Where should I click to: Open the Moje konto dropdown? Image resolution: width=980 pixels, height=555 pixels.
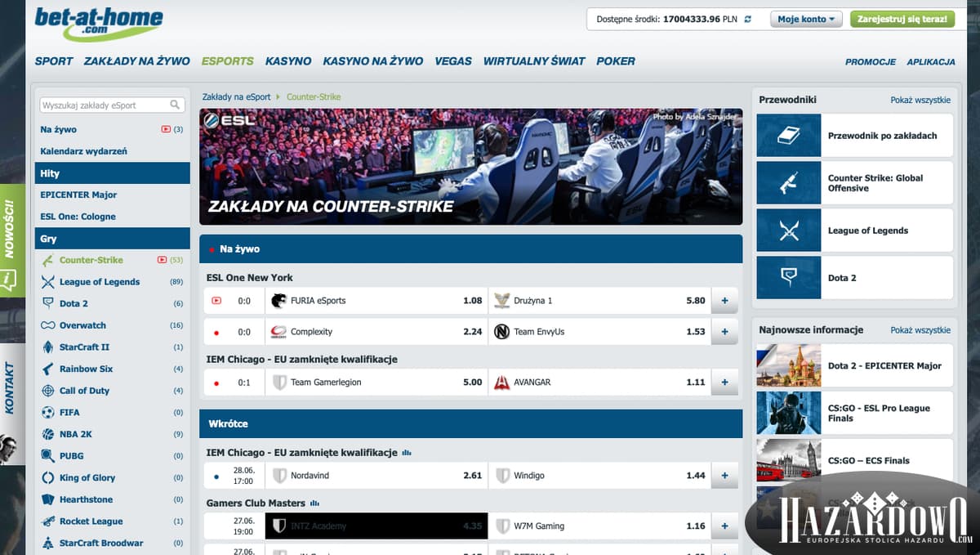806,19
